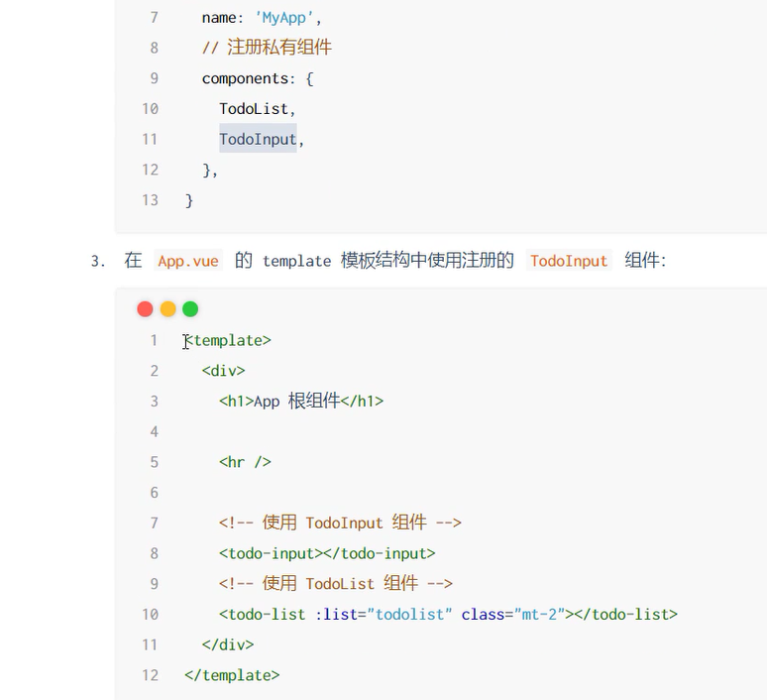767x700 pixels.
Task: Click the 使用 TodoList 组件 comment
Action: click(x=335, y=584)
